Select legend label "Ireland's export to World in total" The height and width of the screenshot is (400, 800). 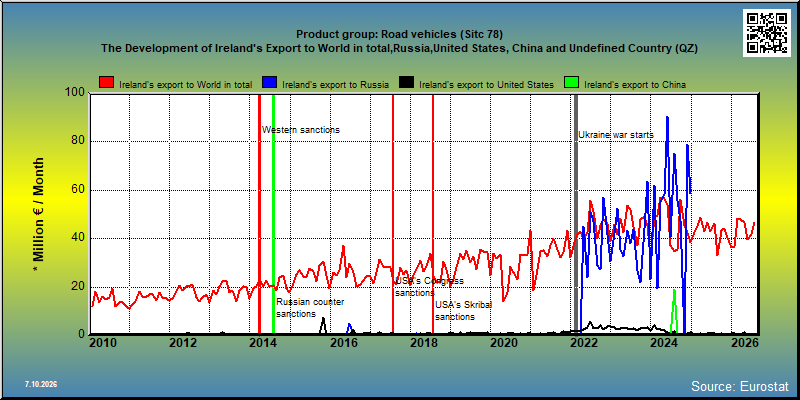pos(186,85)
